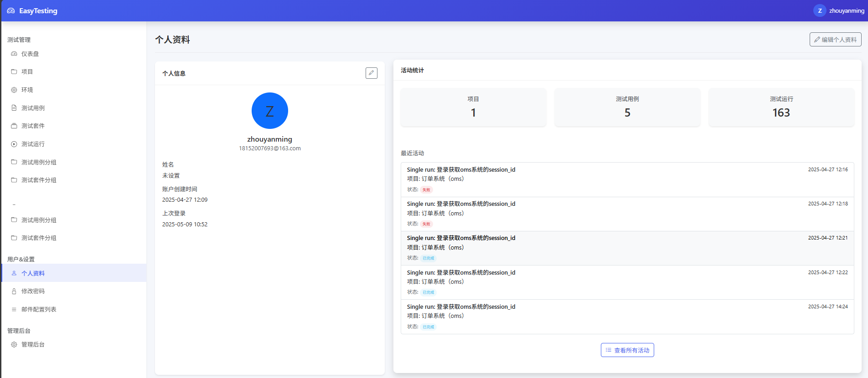Click the 测试用例 stat card showing 5
The image size is (868, 378).
click(x=627, y=107)
